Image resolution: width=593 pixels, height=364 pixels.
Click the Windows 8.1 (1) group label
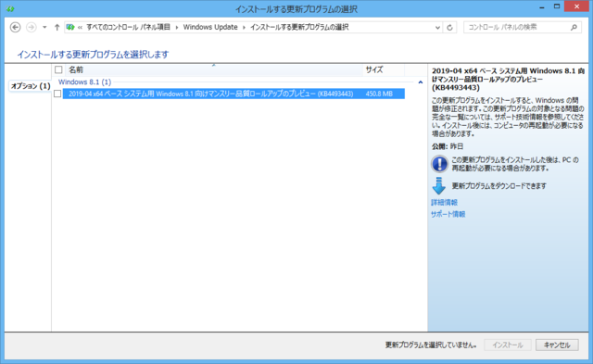click(x=84, y=82)
